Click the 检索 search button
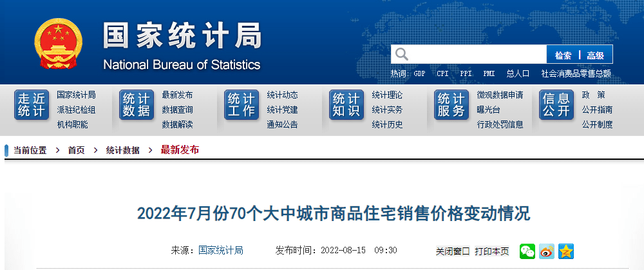 coord(563,55)
